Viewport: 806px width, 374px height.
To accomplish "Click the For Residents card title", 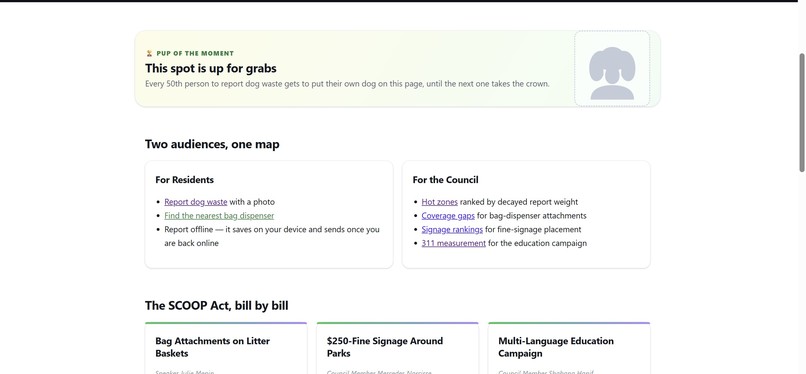I will pyautogui.click(x=185, y=180).
